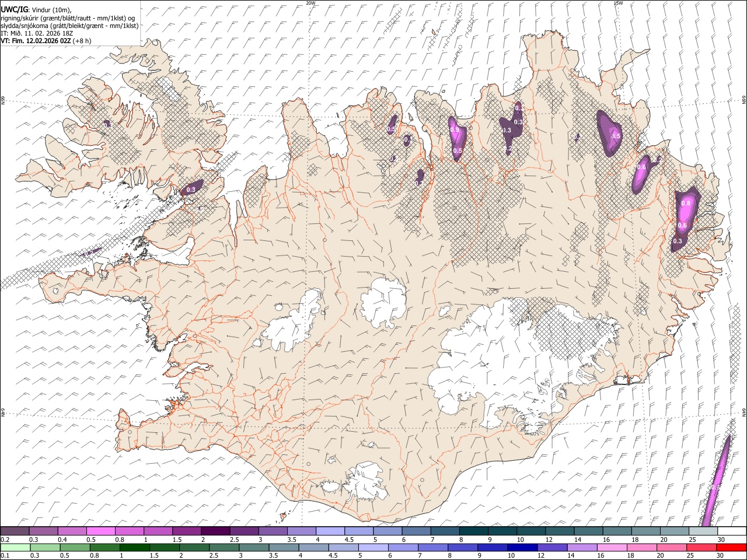Click the 64N latitude label on right edge
Viewport: 747px width, 560px height.
[744, 412]
